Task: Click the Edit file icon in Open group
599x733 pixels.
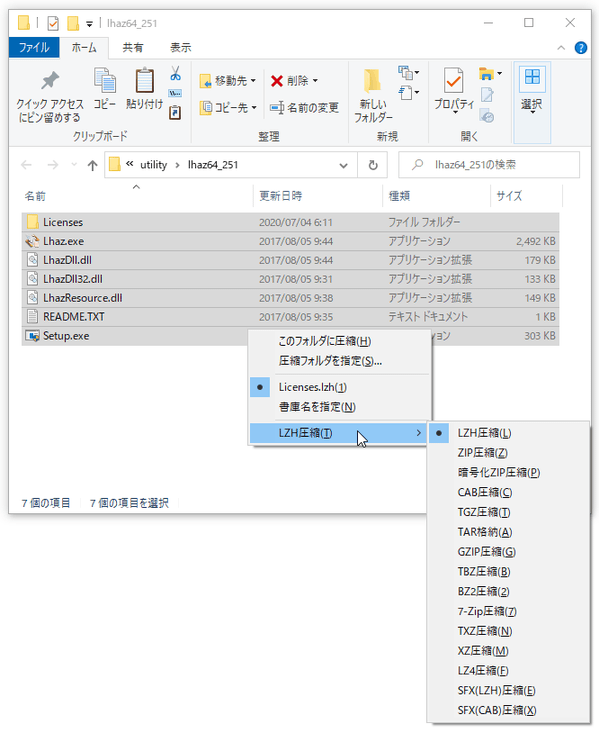Action: tap(487, 95)
